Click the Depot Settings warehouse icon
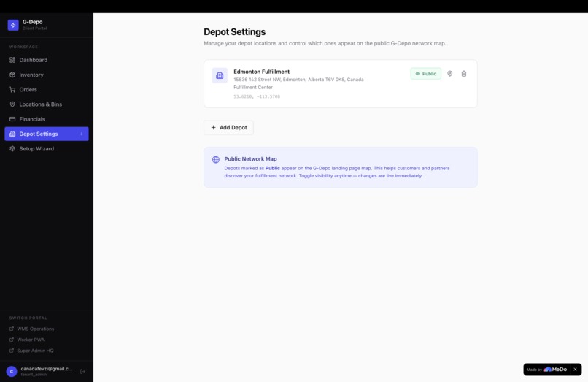Screen dimensions: 588x382 point(12,134)
